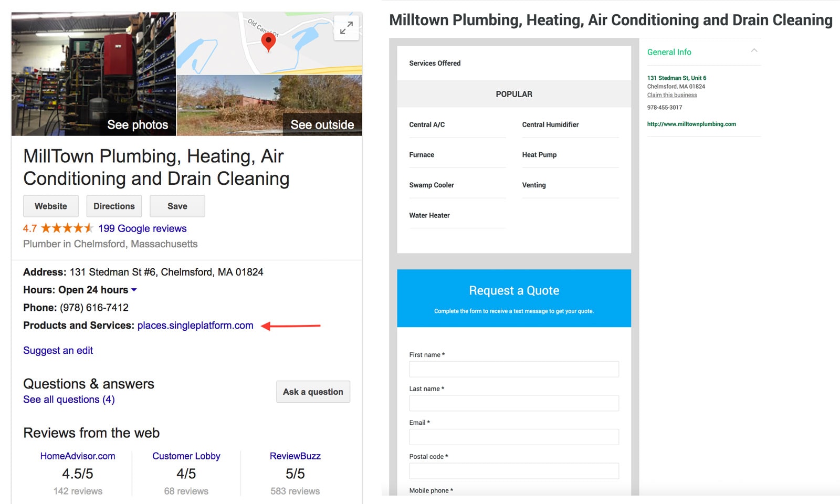Screen dimensions: 840x504
Task: Open the HomeAdvisor.com reviews link
Action: pos(78,456)
